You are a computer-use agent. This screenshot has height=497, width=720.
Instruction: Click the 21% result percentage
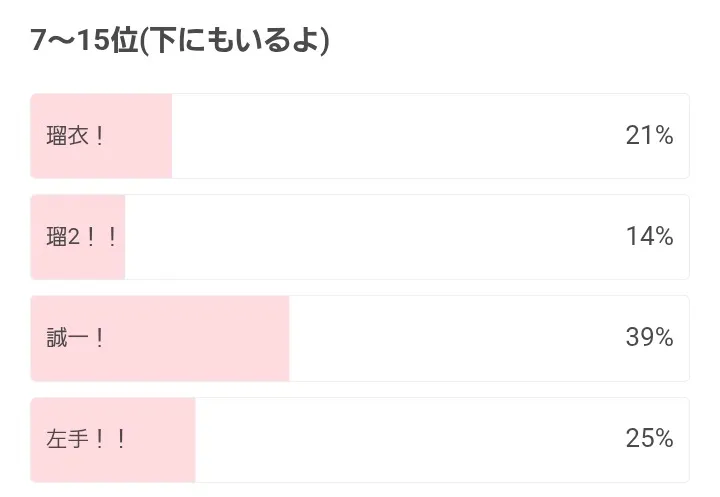click(x=649, y=136)
